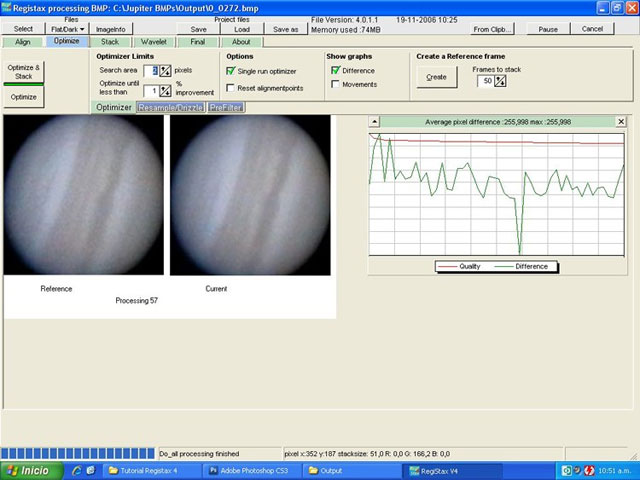The width and height of the screenshot is (640, 480).
Task: Click the Frames to stack spinner icon
Action: [499, 80]
